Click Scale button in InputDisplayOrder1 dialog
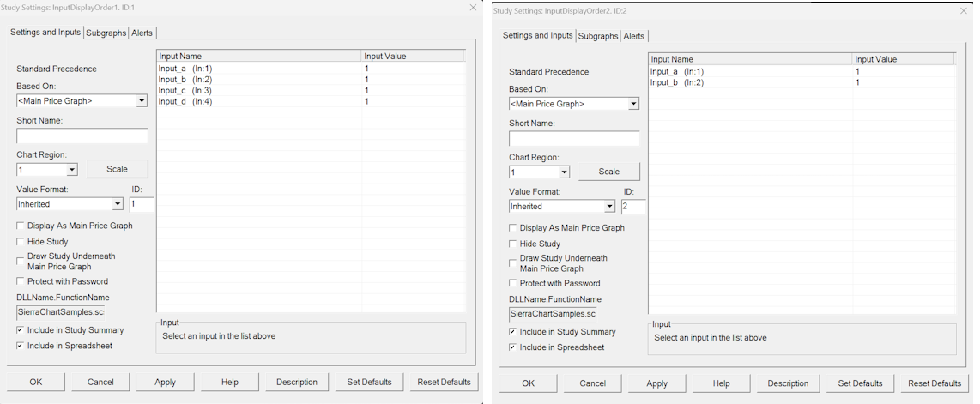 tap(117, 169)
